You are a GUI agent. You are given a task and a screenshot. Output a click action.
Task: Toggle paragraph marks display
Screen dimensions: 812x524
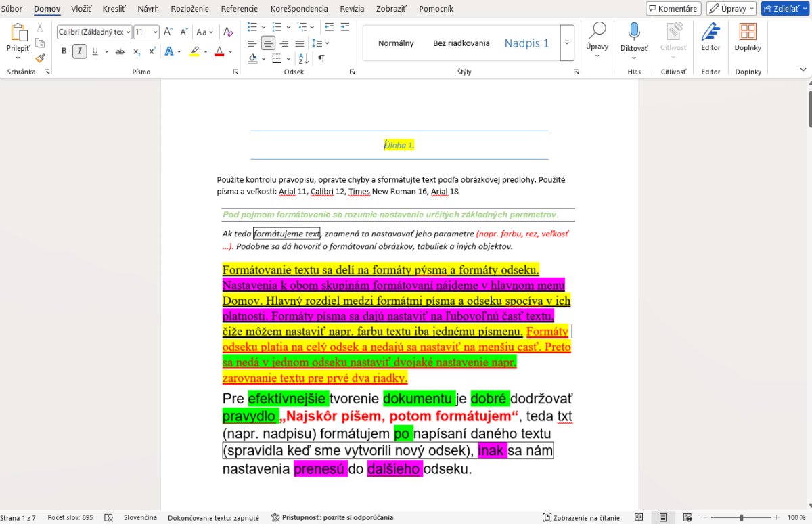pyautogui.click(x=321, y=59)
